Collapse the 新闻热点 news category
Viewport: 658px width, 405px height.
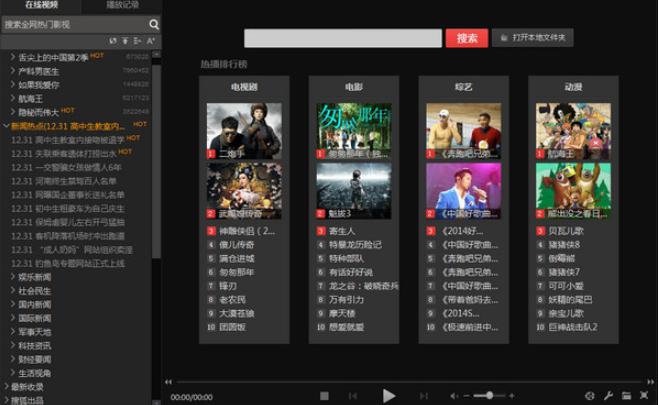click(x=6, y=126)
